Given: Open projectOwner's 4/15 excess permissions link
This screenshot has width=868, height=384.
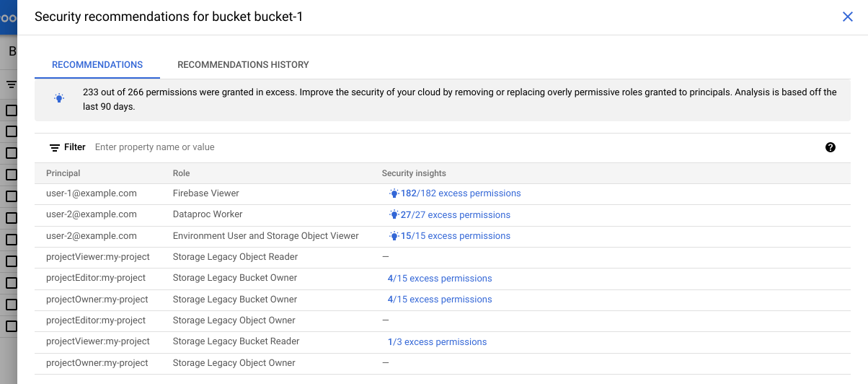Looking at the screenshot, I should click(x=440, y=300).
